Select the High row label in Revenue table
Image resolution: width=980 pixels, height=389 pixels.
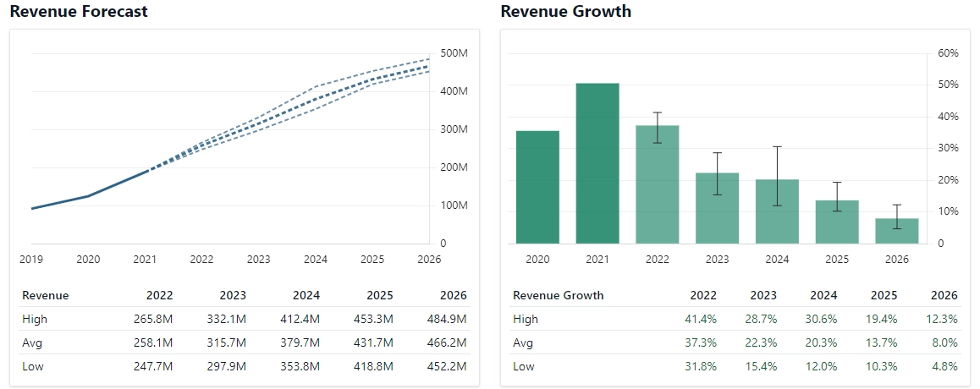click(35, 319)
